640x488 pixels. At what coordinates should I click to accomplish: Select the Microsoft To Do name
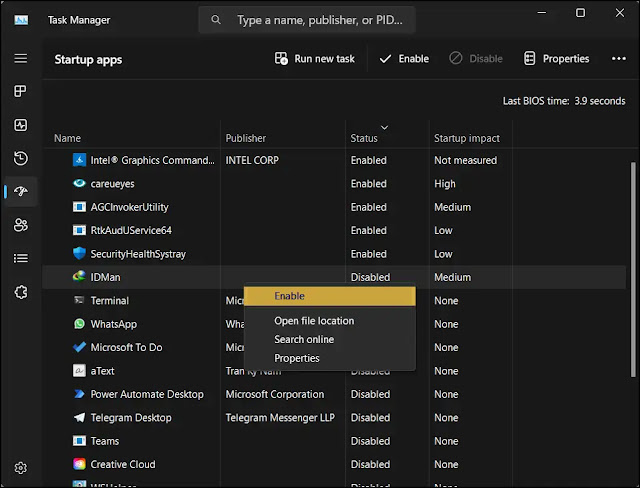click(126, 347)
